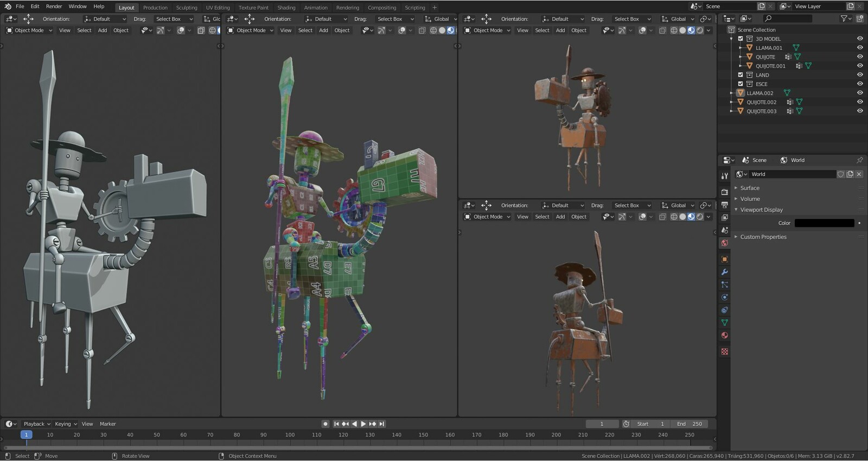Hide QUIJOTE.003 with its eye icon
The width and height of the screenshot is (868, 461).
[x=860, y=111]
